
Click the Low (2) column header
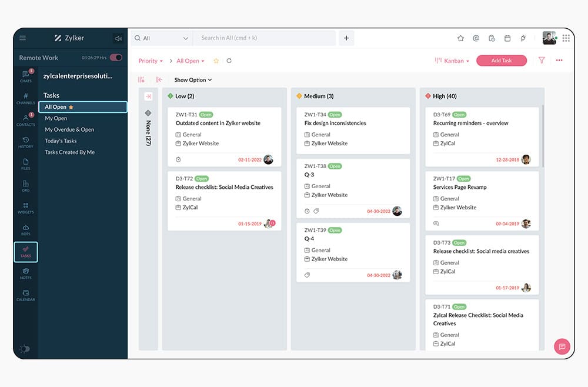tap(181, 96)
